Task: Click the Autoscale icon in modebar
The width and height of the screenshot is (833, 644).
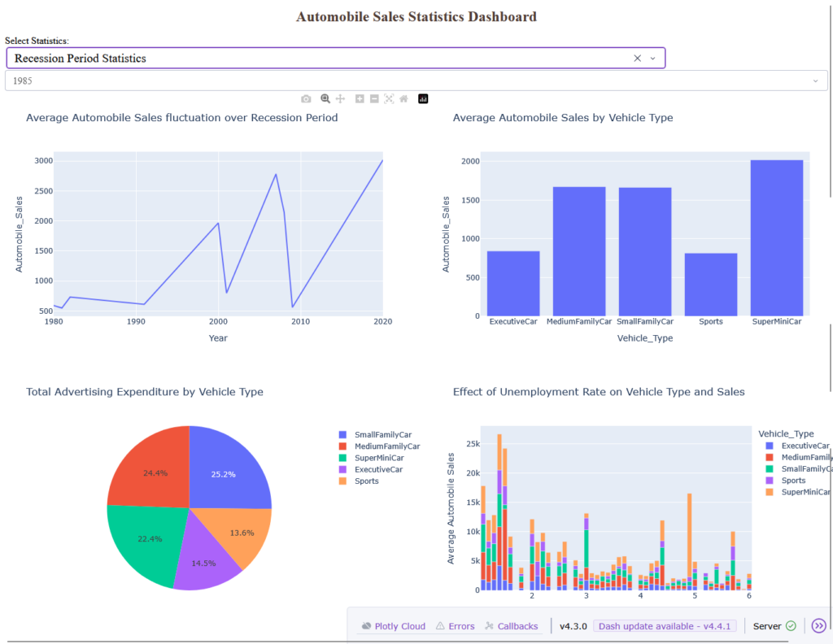Action: [x=389, y=98]
